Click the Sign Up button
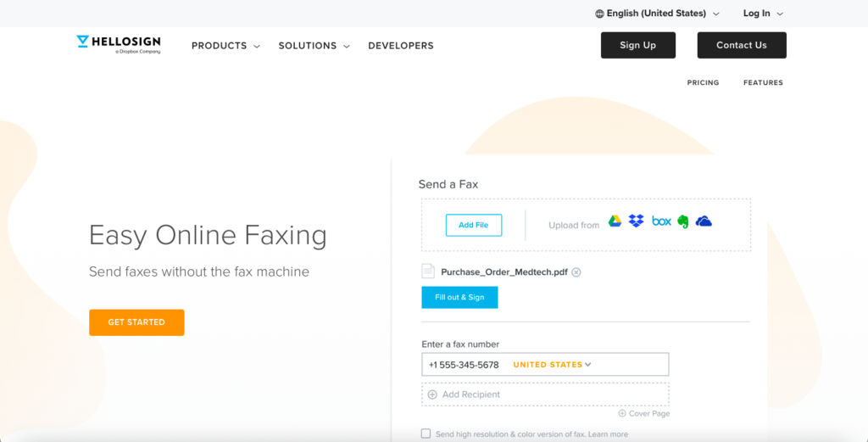868x442 pixels. (637, 45)
